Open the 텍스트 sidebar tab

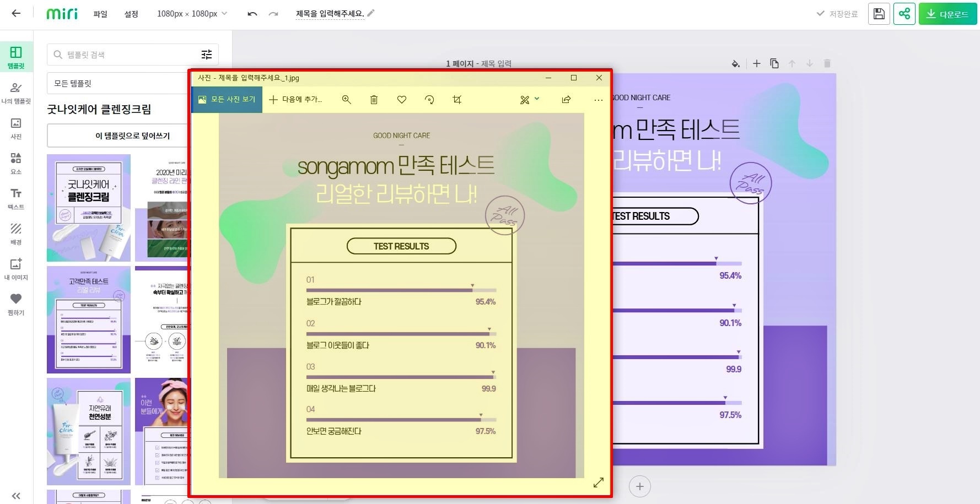tap(16, 199)
